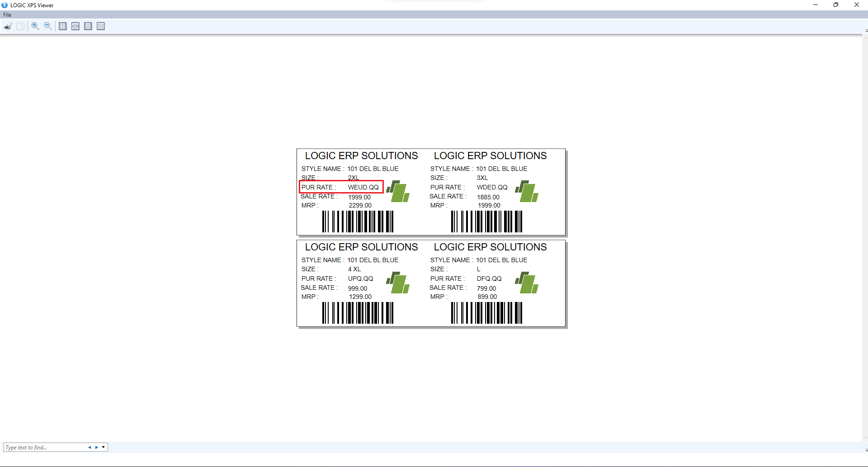Viewport: 868px width, 467px height.
Task: Zoom in with the plus magnifier
Action: 35,26
